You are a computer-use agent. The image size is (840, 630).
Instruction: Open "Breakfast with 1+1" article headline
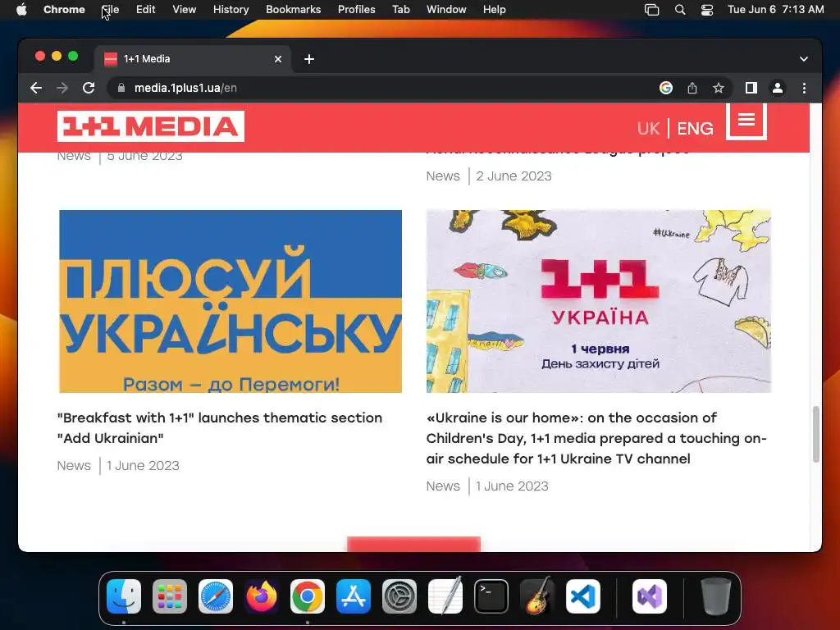[x=220, y=428]
